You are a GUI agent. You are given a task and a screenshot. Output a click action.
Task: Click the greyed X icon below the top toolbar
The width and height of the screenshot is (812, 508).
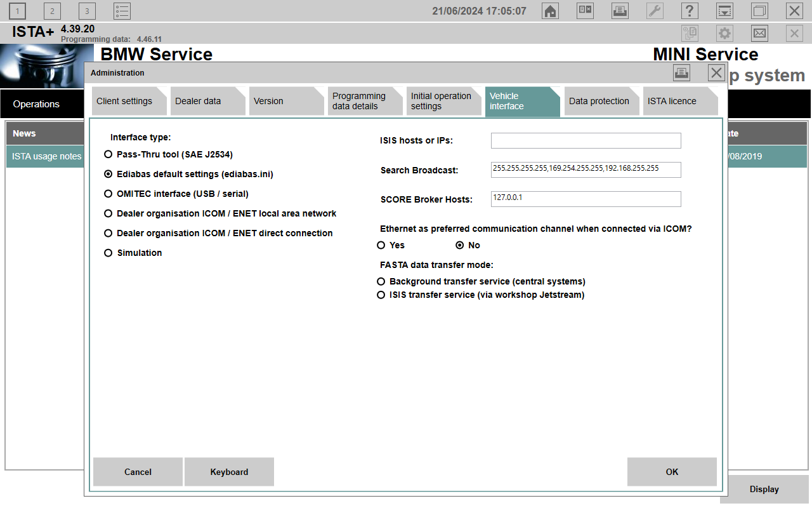794,33
